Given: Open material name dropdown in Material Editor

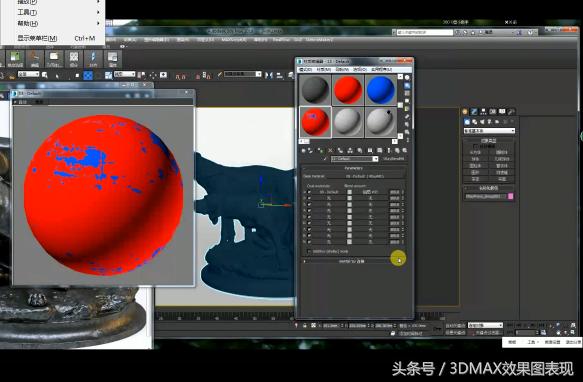Looking at the screenshot, I should click(376, 159).
